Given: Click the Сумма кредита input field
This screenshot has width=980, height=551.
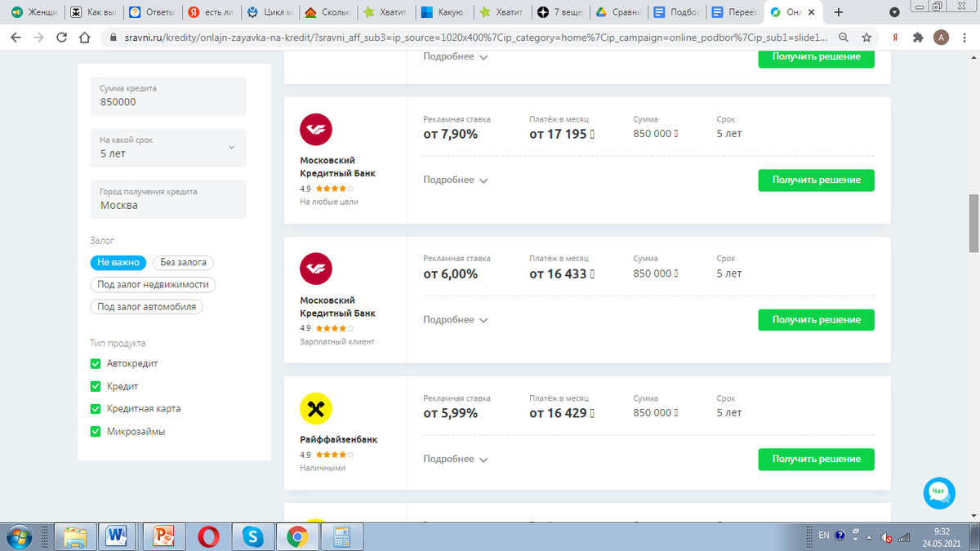Looking at the screenshot, I should click(167, 96).
